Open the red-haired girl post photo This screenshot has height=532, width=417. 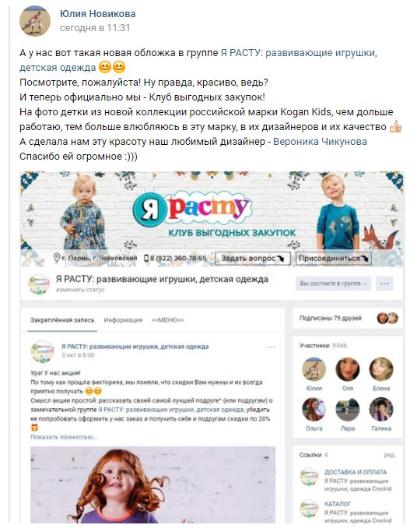tap(152, 484)
